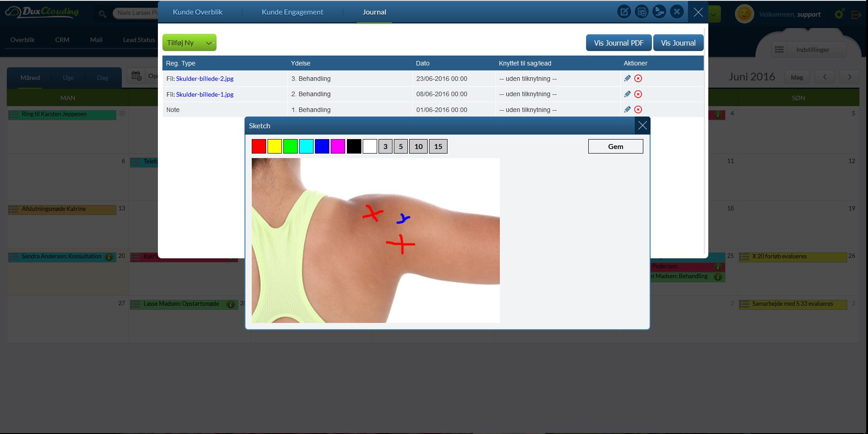Expand the green dropdown arrow beside dialog
Image resolution: width=868 pixels, height=434 pixels.
coord(714,14)
